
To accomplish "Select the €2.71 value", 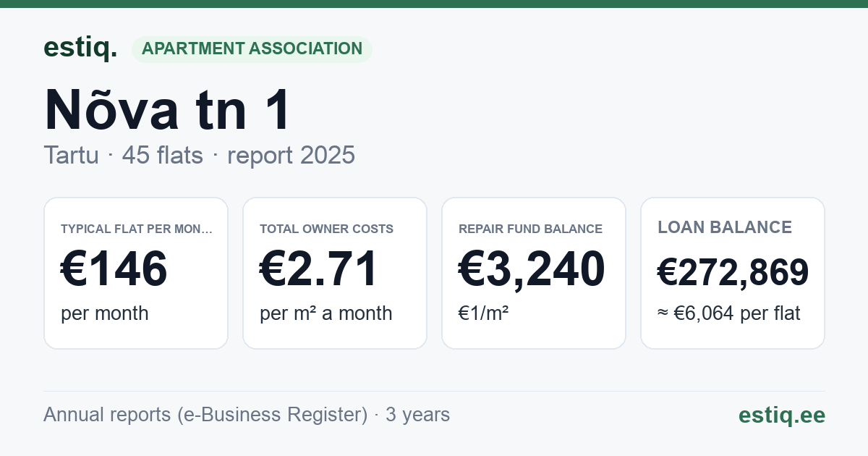I will tap(319, 269).
